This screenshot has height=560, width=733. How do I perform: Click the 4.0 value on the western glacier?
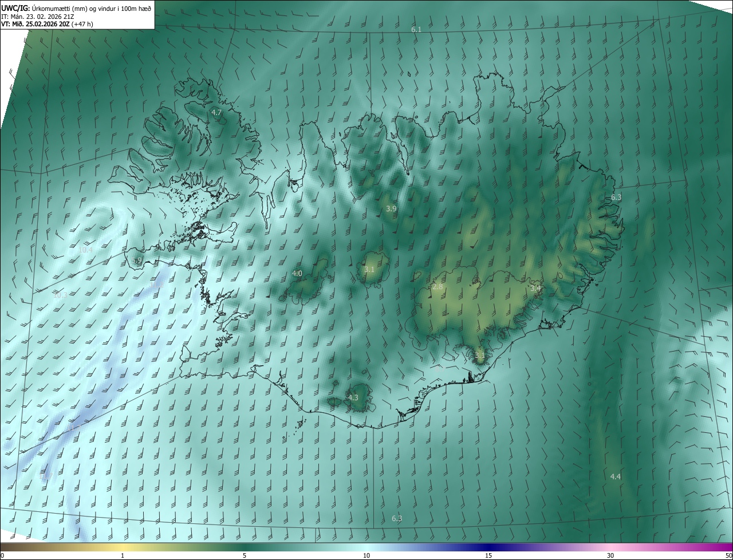(297, 274)
